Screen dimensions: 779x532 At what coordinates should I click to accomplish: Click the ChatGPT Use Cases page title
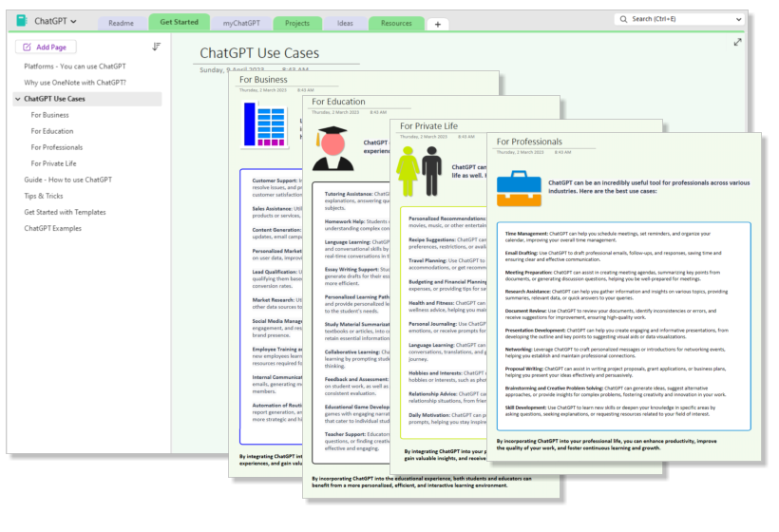[x=259, y=53]
